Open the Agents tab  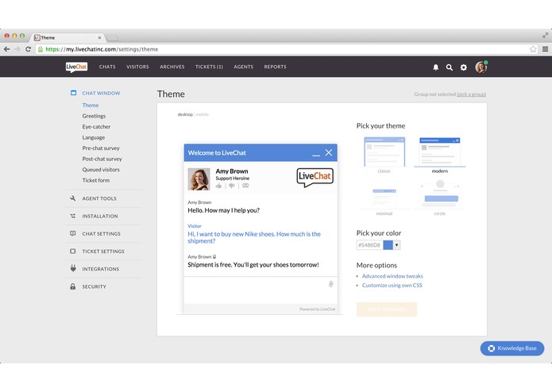point(244,67)
